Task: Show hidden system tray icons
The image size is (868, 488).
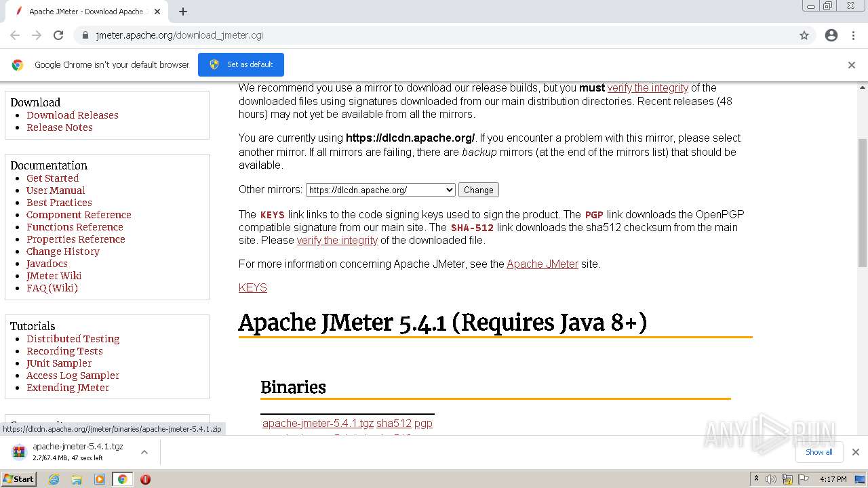Action: pyautogui.click(x=757, y=479)
